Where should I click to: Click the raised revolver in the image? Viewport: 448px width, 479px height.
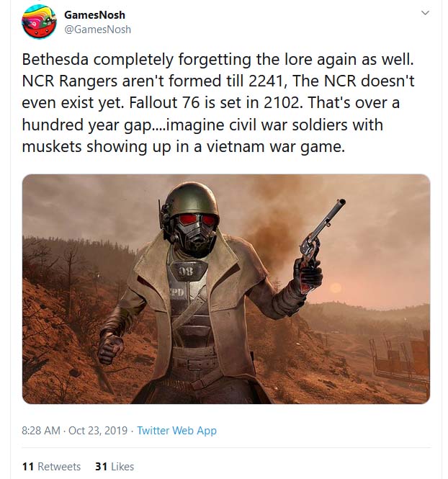click(x=321, y=232)
